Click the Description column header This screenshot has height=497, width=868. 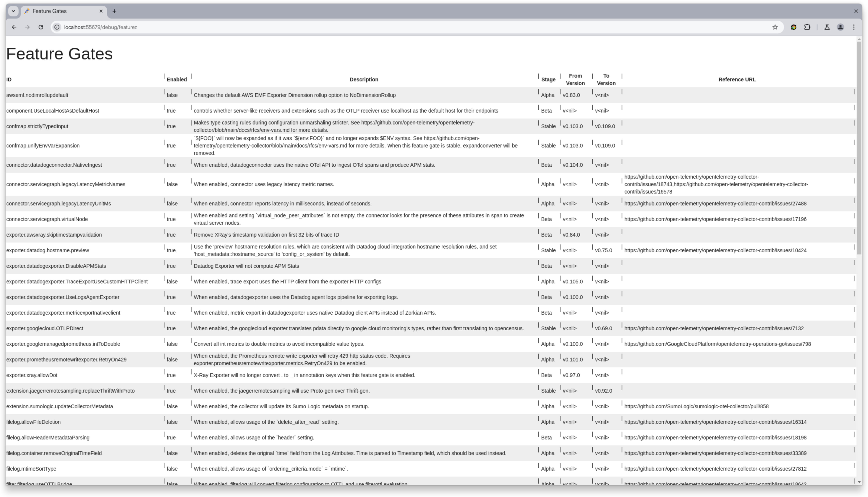[364, 79]
